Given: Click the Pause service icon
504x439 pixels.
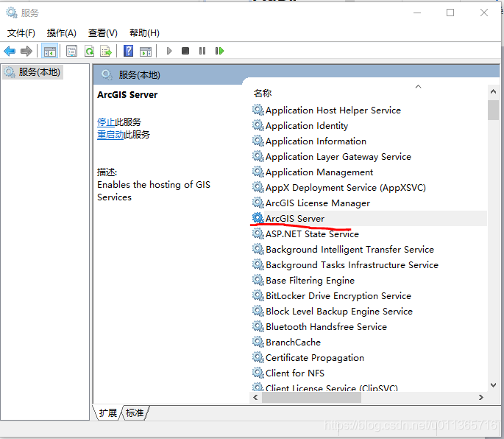Looking at the screenshot, I should coord(202,51).
